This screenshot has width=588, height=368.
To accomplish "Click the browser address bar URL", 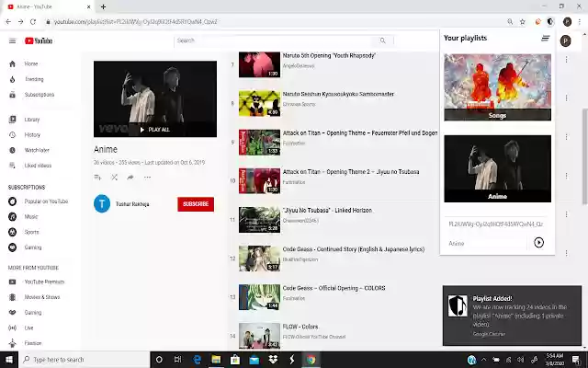I will click(135, 22).
